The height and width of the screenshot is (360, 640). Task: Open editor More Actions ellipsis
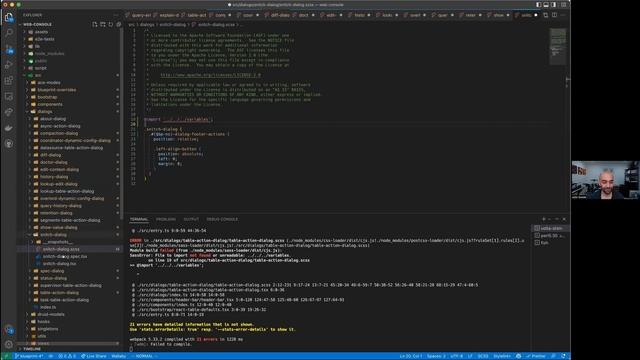(x=563, y=15)
